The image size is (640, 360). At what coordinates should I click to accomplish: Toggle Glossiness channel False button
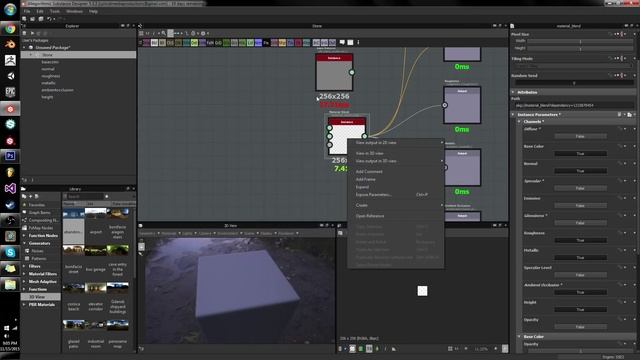point(580,223)
